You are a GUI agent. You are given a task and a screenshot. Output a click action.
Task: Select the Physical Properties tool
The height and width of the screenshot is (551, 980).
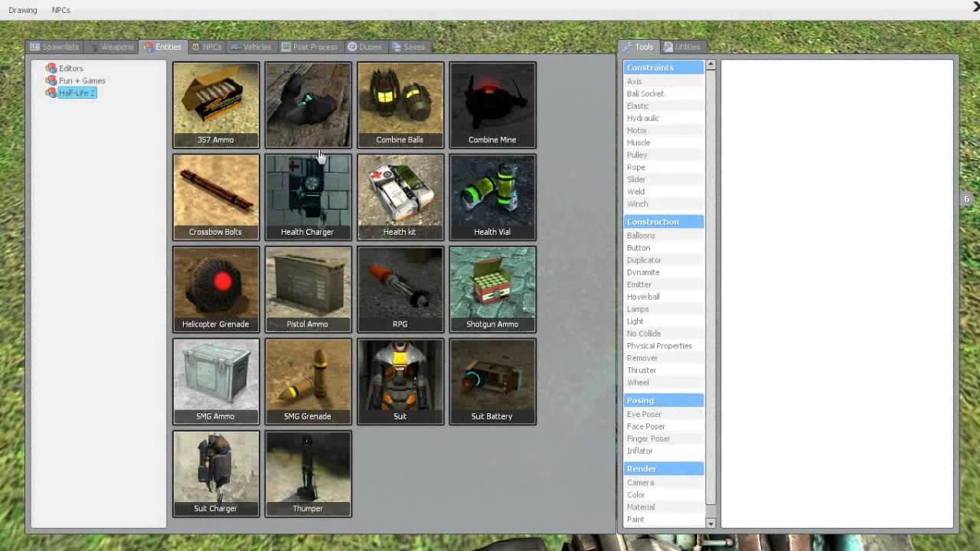(664, 346)
